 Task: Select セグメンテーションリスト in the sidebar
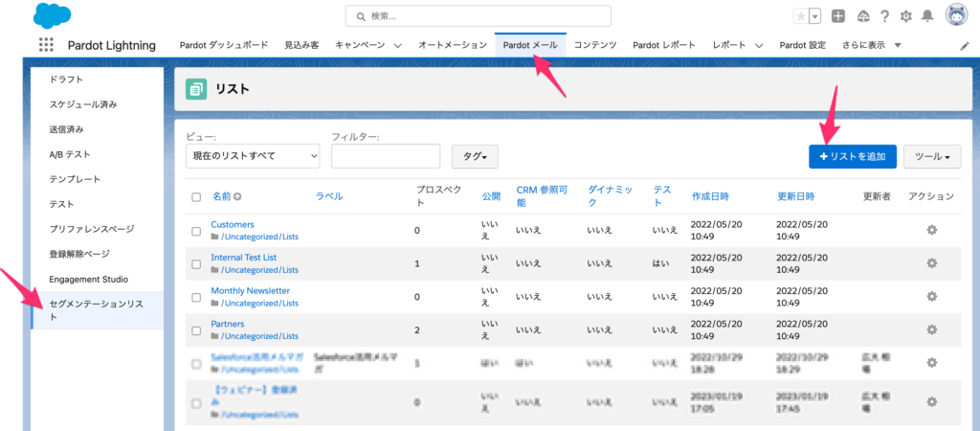click(97, 310)
